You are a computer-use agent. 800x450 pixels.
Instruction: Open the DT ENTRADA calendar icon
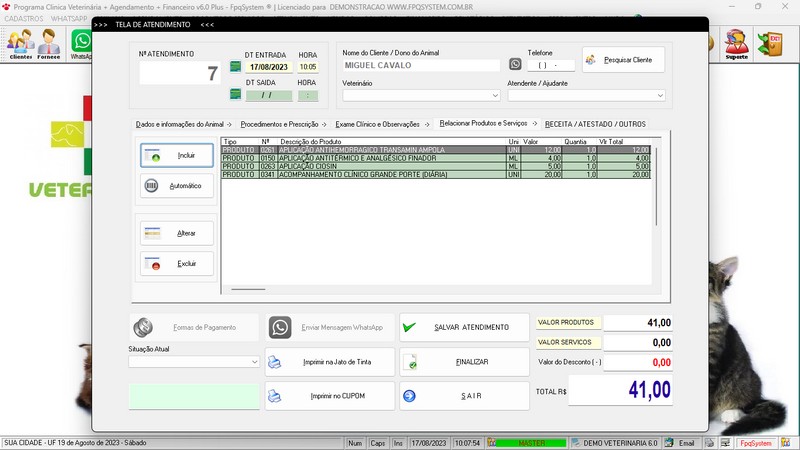click(235, 66)
